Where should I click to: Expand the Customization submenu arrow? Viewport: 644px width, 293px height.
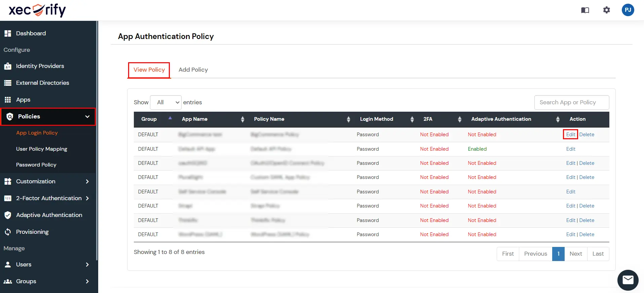click(87, 181)
